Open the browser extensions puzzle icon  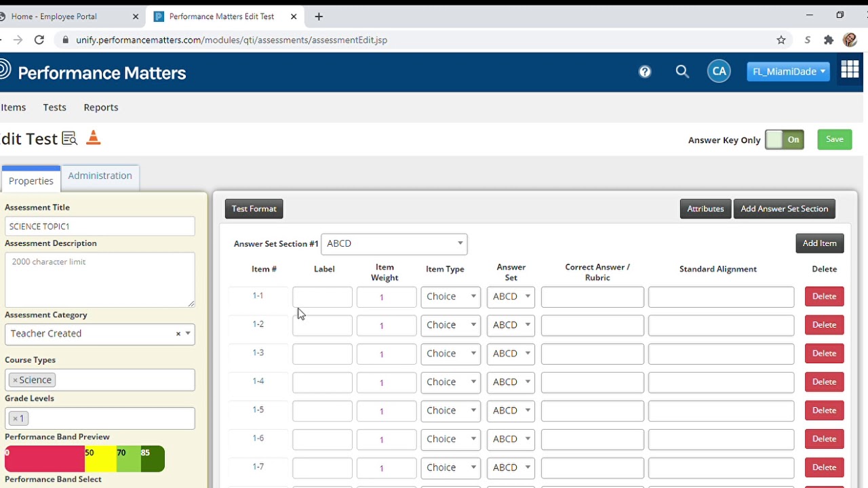click(829, 40)
